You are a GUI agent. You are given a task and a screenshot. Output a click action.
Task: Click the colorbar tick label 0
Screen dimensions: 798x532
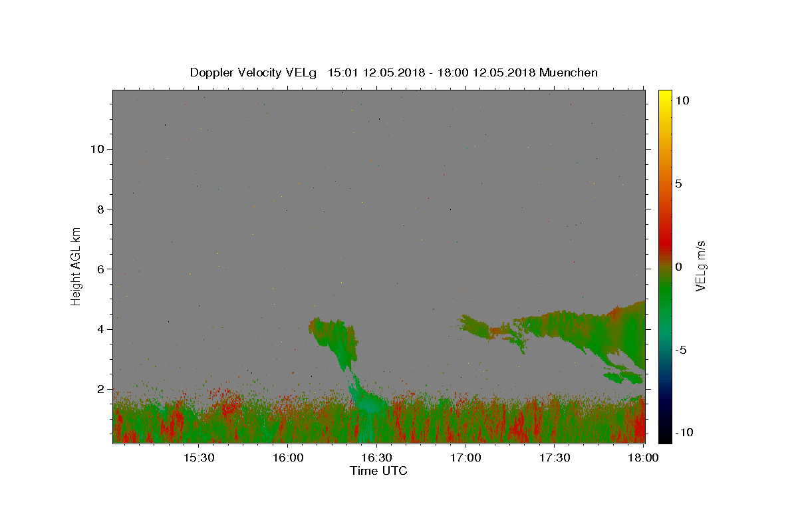678,266
